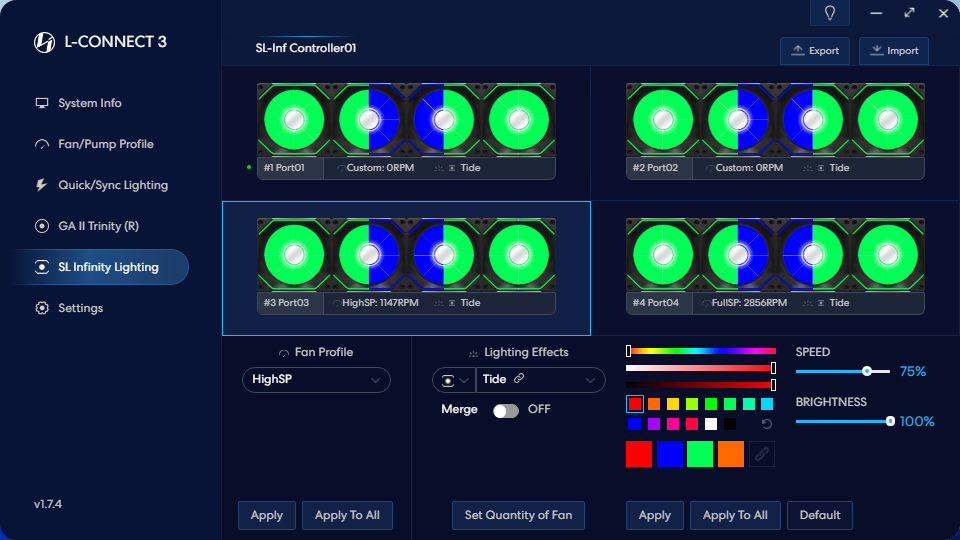Click the rainbow hue slider bar
Image resolution: width=960 pixels, height=540 pixels.
(x=701, y=351)
